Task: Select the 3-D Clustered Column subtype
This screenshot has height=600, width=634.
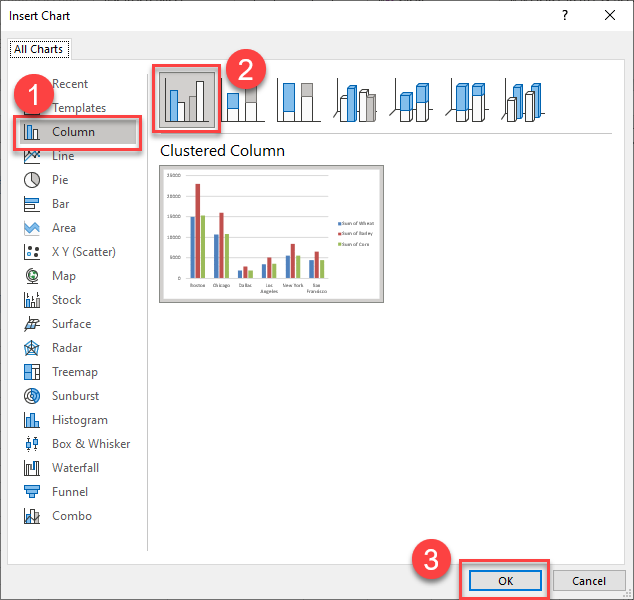Action: pos(354,100)
